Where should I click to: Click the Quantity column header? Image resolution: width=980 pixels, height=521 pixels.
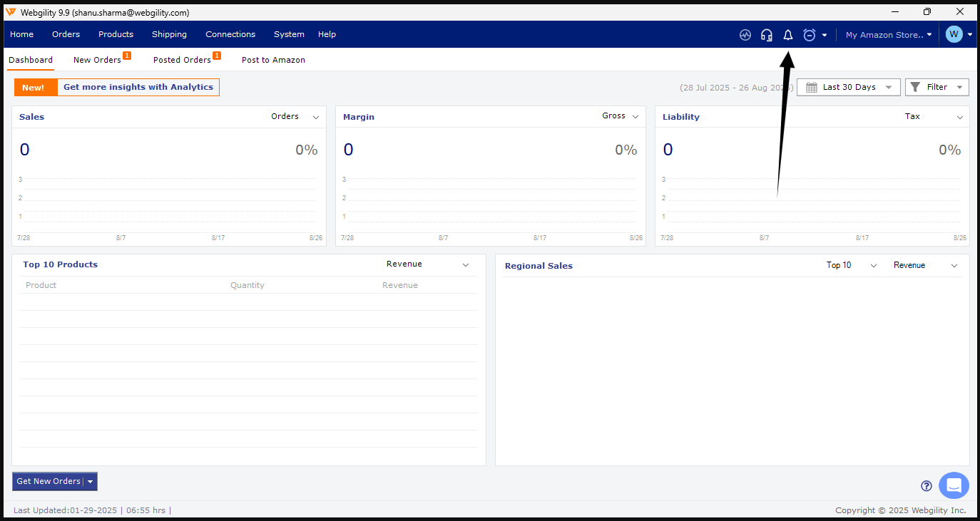(x=247, y=285)
